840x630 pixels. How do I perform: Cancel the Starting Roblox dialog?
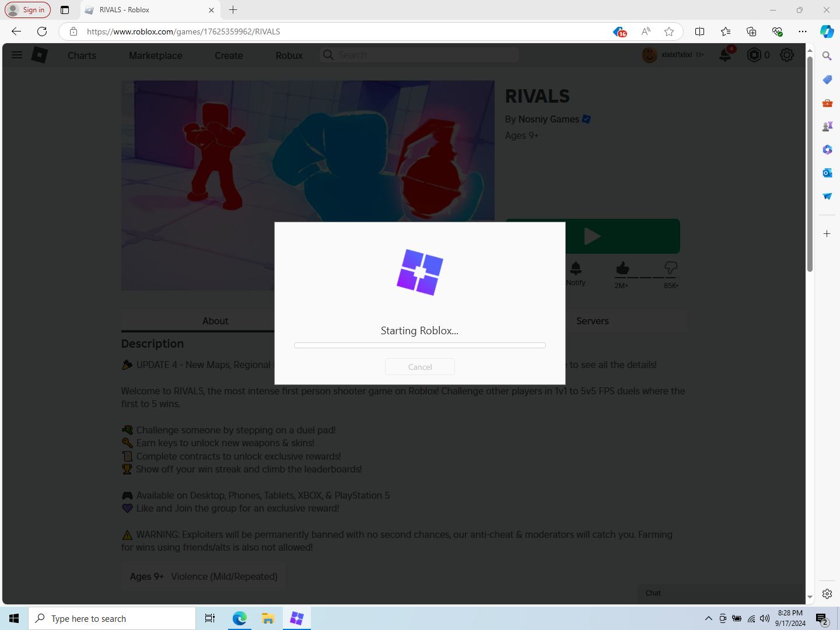420,367
